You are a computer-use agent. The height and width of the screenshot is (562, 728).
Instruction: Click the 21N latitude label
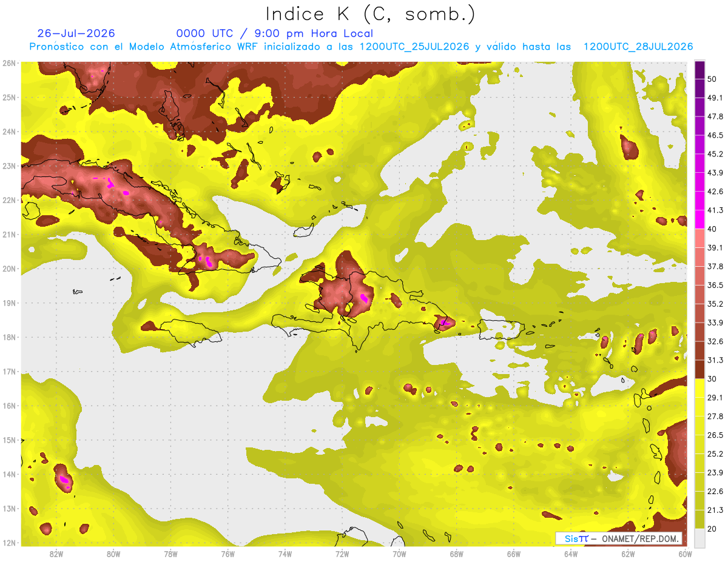9,234
